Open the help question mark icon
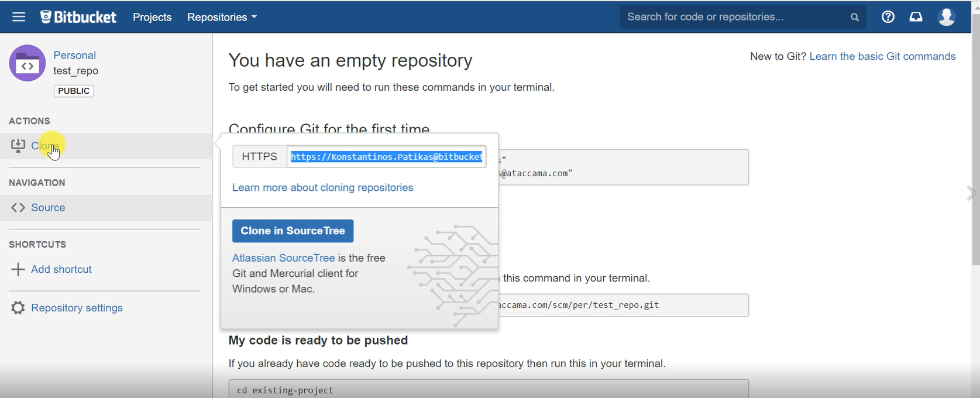Screen dimensions: 980x398 (888, 17)
